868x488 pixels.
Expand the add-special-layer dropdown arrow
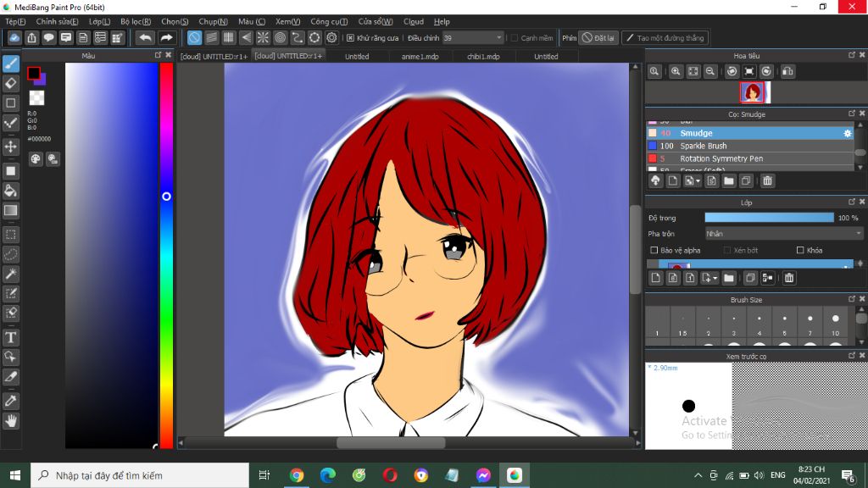(x=715, y=278)
